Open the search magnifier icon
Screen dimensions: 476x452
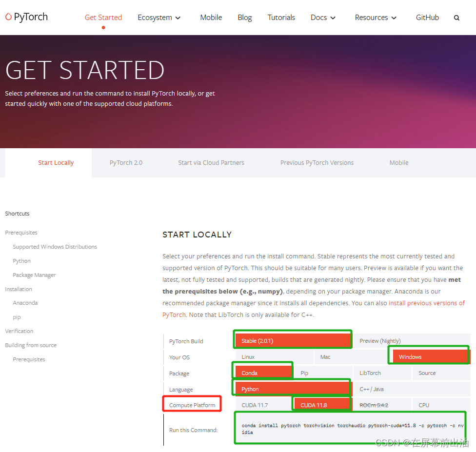456,18
